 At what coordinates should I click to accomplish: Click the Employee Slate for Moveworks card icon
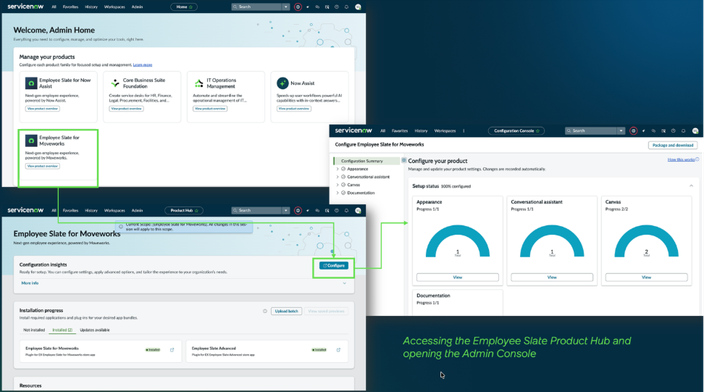click(31, 141)
